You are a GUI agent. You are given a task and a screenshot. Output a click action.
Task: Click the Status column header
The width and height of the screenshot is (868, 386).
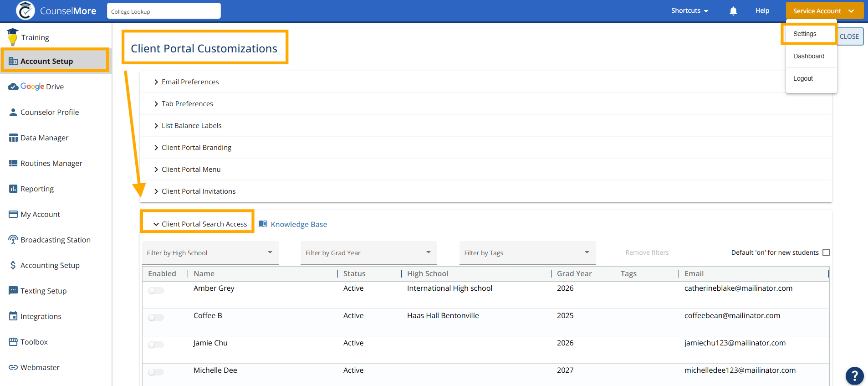(x=354, y=273)
